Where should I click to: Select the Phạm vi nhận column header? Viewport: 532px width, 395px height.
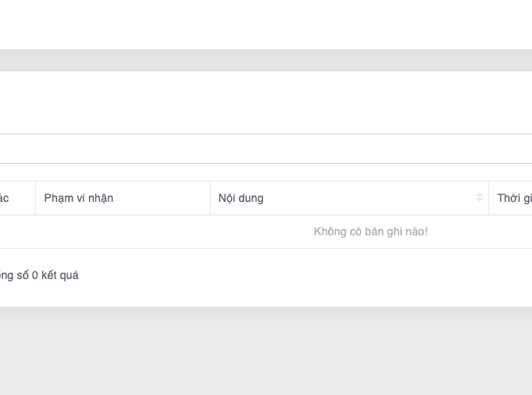pos(79,198)
